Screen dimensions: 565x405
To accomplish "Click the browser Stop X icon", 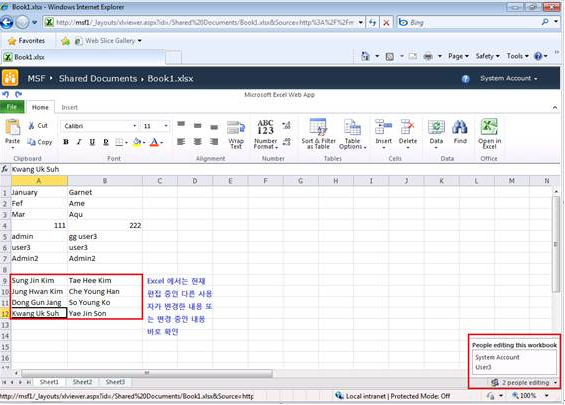I will [386, 23].
